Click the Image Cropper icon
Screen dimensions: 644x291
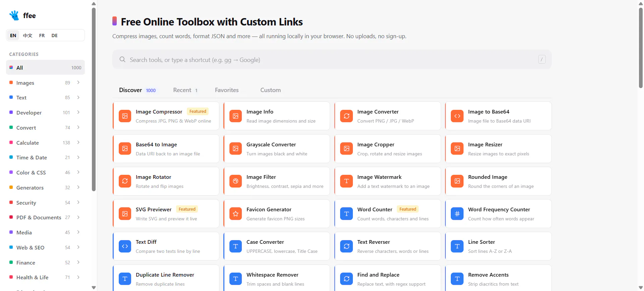(x=346, y=148)
